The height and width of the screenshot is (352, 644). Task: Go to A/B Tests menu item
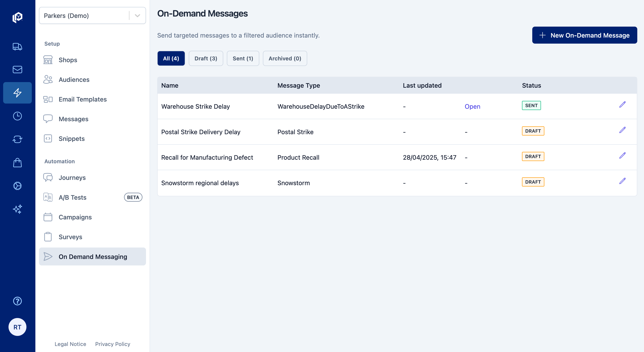click(73, 197)
